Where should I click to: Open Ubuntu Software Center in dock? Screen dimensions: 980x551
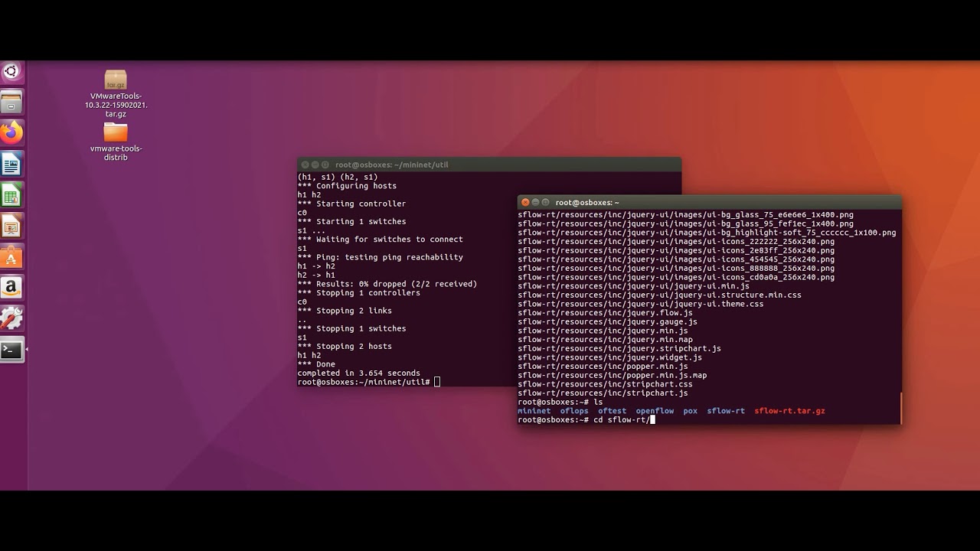(x=11, y=257)
